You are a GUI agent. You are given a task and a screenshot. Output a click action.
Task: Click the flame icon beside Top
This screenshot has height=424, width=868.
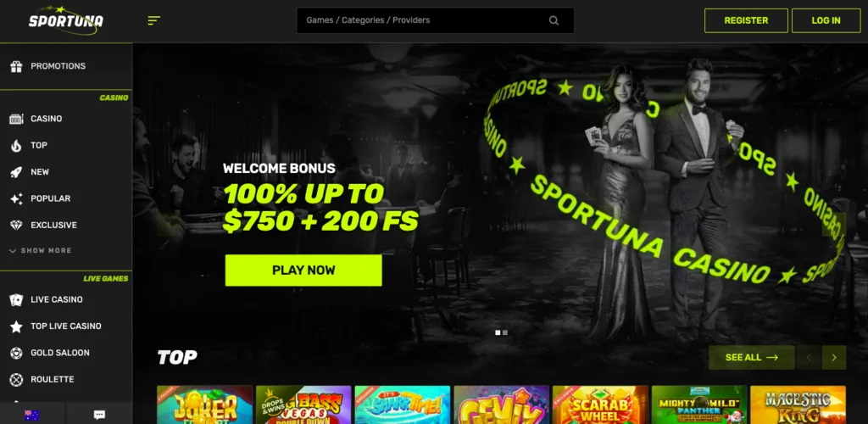pyautogui.click(x=16, y=146)
